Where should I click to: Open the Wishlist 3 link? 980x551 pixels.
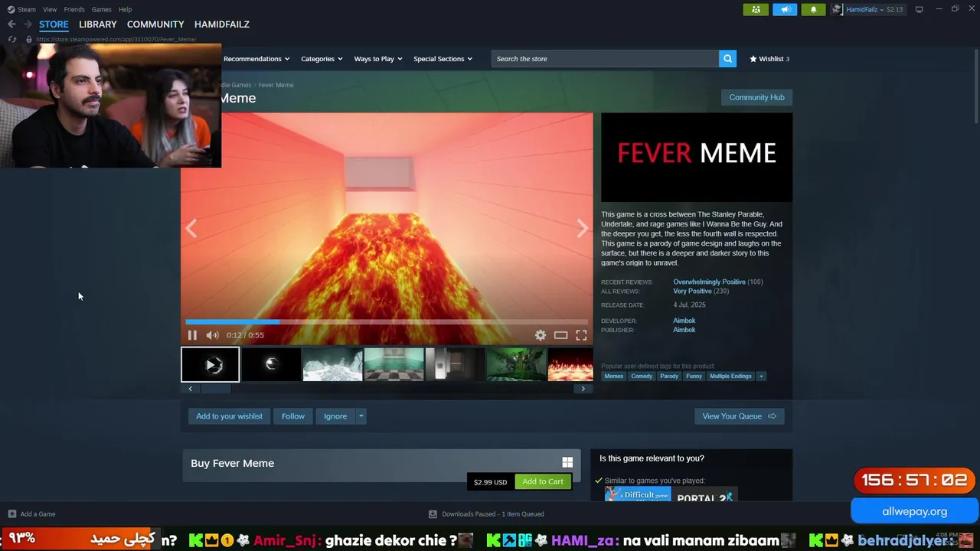point(769,59)
